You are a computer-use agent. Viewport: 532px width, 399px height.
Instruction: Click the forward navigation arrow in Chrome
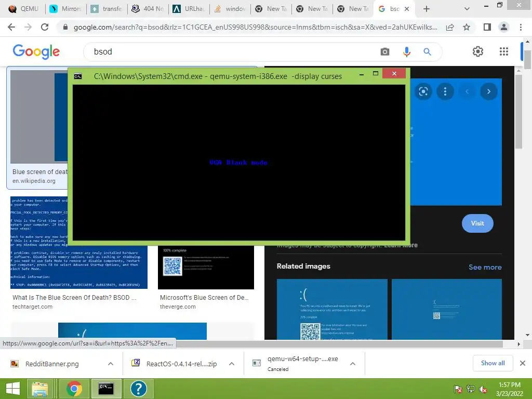[x=28, y=27]
